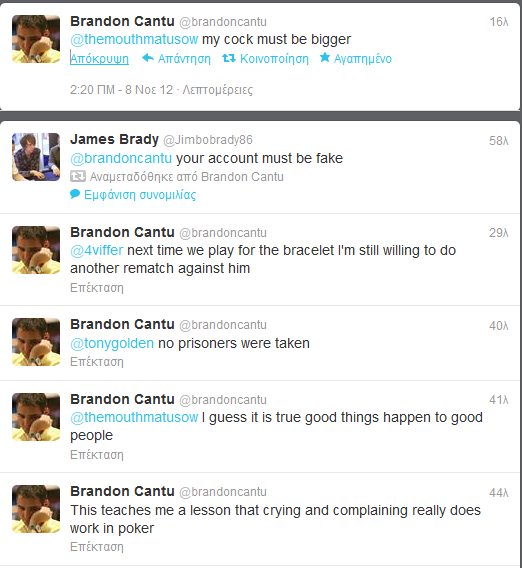Click the retweeted-by icon under James Brady tweet

click(78, 176)
